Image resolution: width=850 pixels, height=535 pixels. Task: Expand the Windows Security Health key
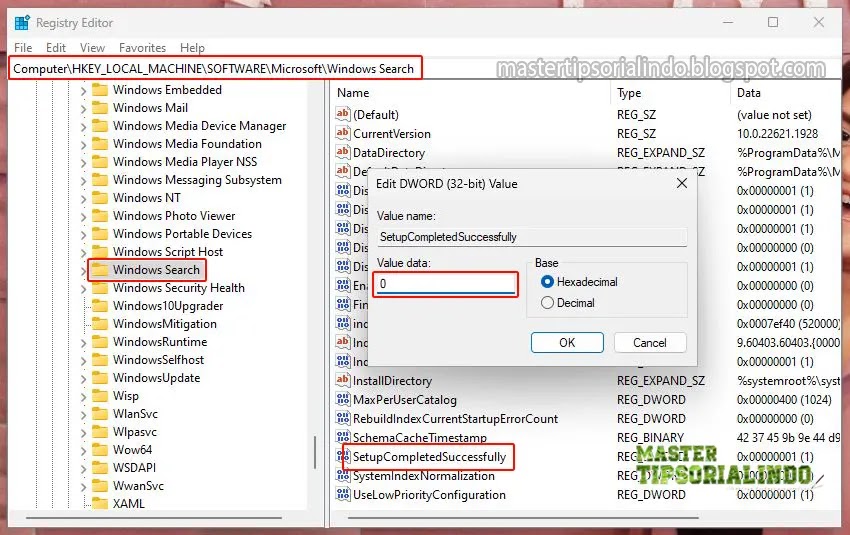(83, 288)
